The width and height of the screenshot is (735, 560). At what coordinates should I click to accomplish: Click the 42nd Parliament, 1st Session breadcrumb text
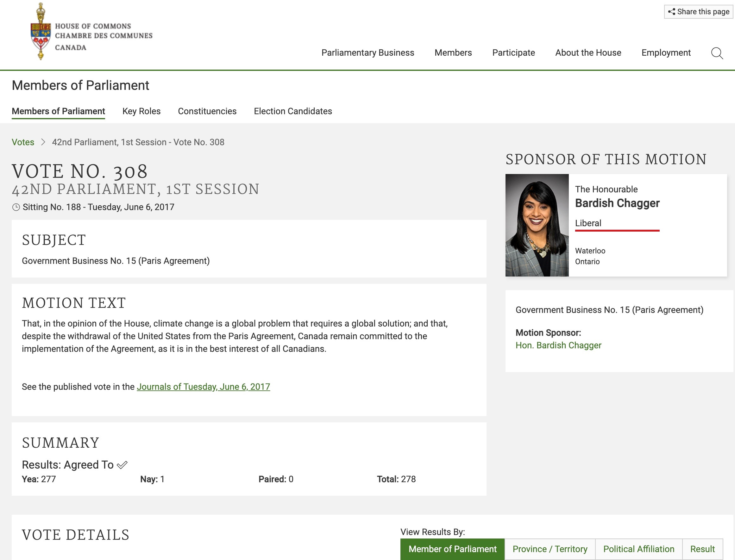click(138, 142)
